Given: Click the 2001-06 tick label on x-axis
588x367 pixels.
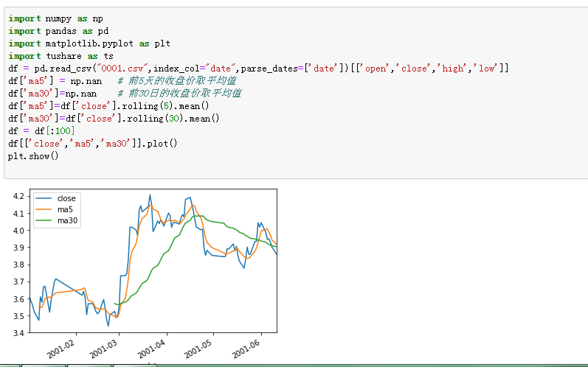Looking at the screenshot, I should click(246, 349).
